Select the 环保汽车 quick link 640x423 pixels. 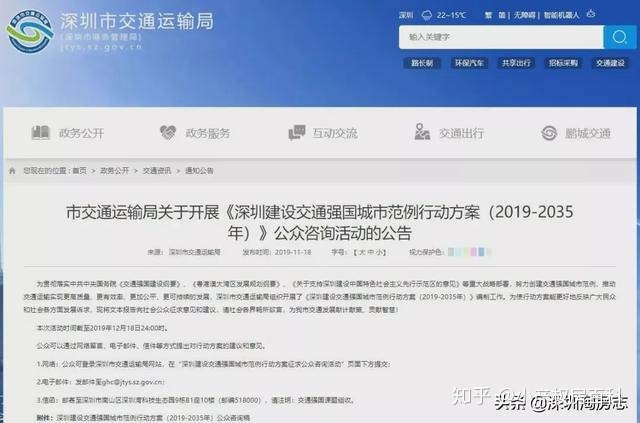469,63
